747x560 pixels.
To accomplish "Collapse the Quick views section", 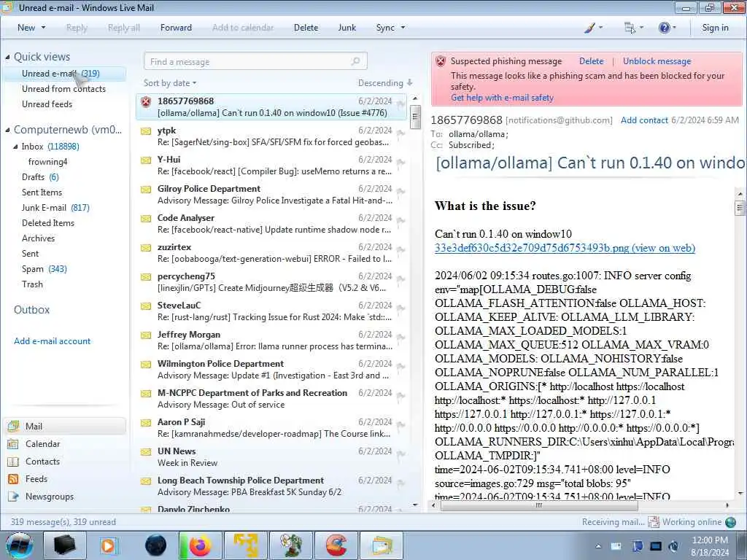I will (7, 57).
